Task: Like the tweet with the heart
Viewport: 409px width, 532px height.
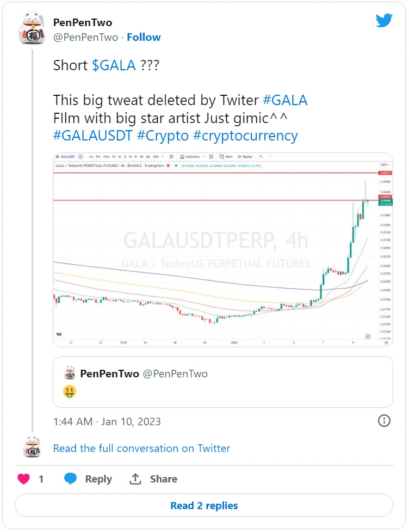Action: coord(24,479)
